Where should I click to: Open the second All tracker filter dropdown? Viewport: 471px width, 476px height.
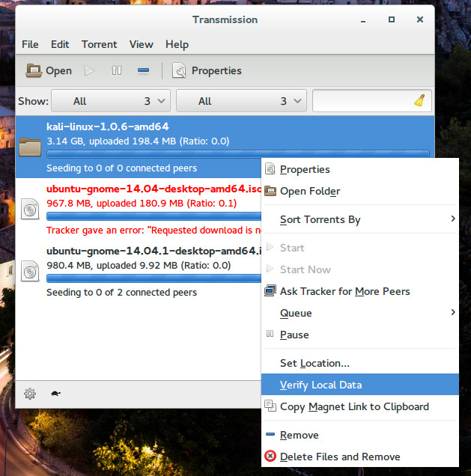point(241,101)
